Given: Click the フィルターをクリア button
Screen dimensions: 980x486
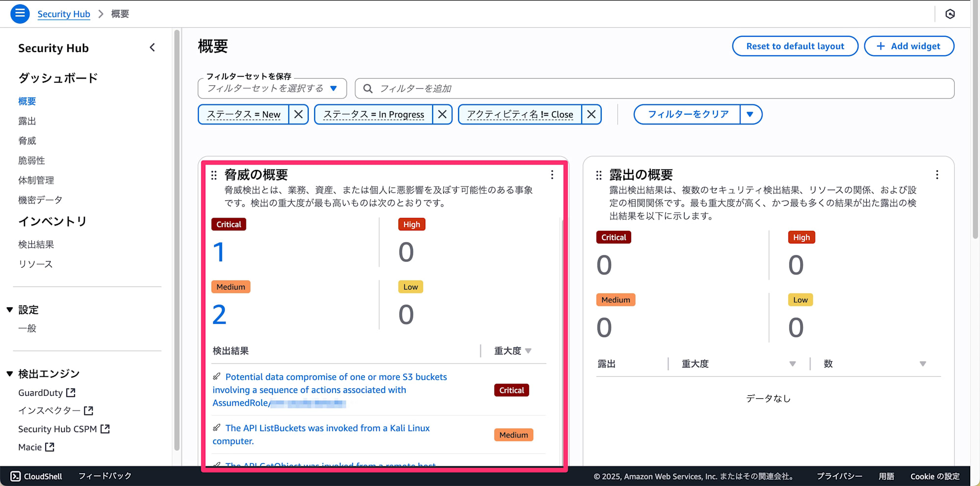Looking at the screenshot, I should (x=687, y=114).
